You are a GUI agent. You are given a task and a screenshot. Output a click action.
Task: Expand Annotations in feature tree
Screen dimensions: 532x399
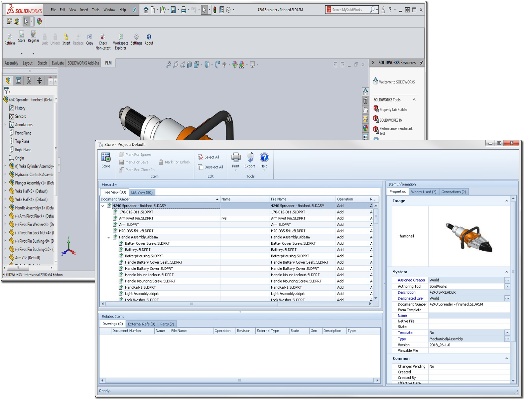pyautogui.click(x=5, y=125)
